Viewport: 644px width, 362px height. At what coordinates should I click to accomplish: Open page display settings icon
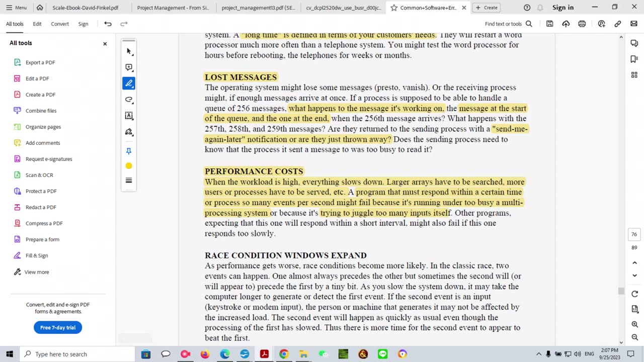[634, 309]
